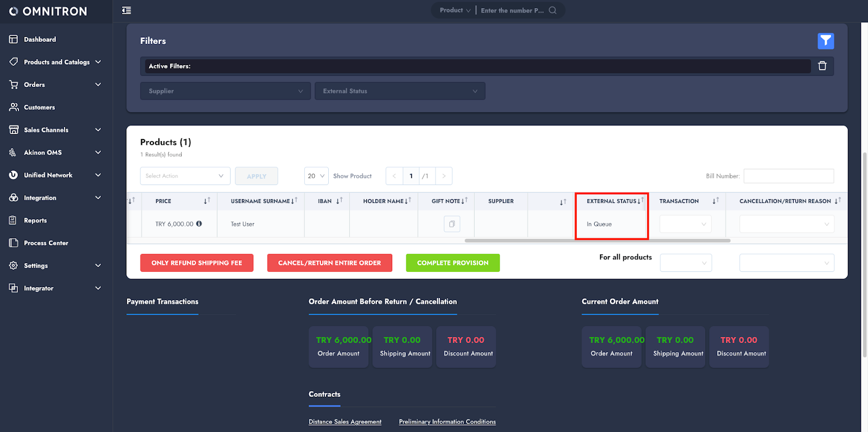Open the Distance Sales Agreement link
868x432 pixels.
345,422
